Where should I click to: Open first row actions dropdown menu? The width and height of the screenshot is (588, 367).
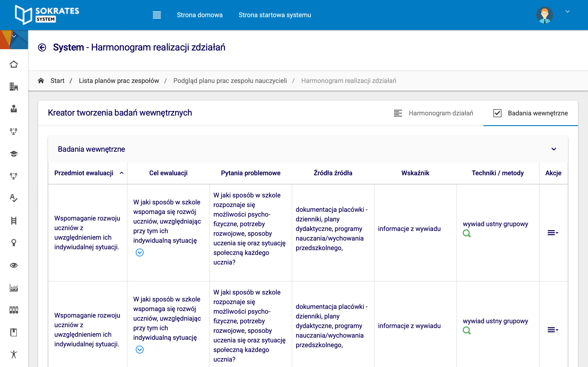pos(553,233)
